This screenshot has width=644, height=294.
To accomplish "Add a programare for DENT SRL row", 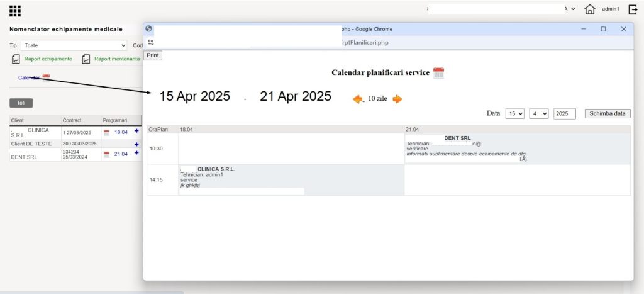I will coord(136,154).
